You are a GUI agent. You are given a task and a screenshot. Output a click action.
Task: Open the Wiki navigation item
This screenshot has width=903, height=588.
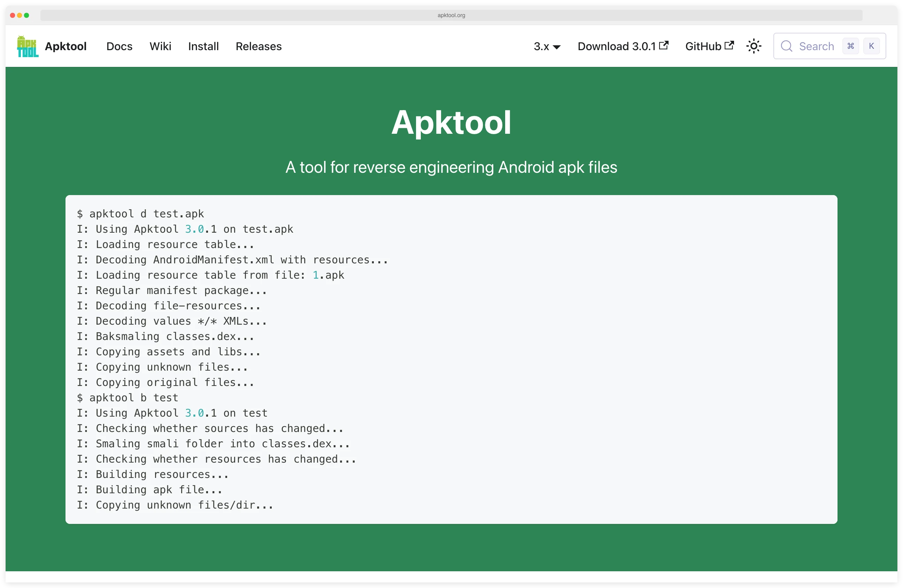coord(161,46)
